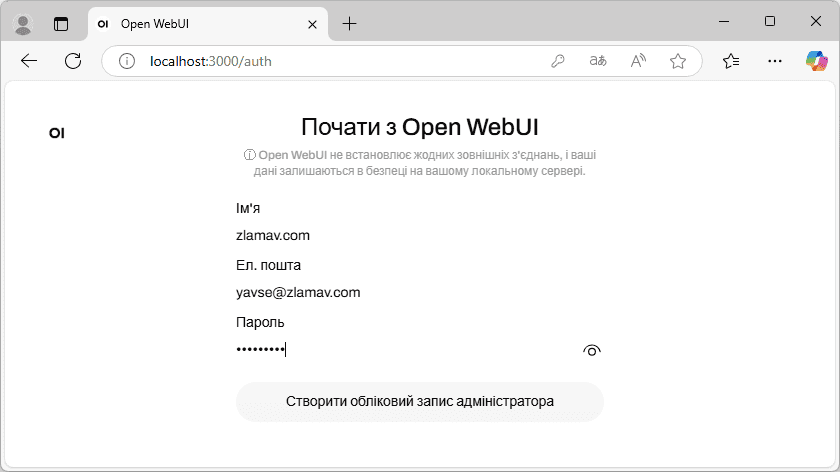Go back using the browser back arrow
This screenshot has width=840, height=472.
[x=29, y=61]
